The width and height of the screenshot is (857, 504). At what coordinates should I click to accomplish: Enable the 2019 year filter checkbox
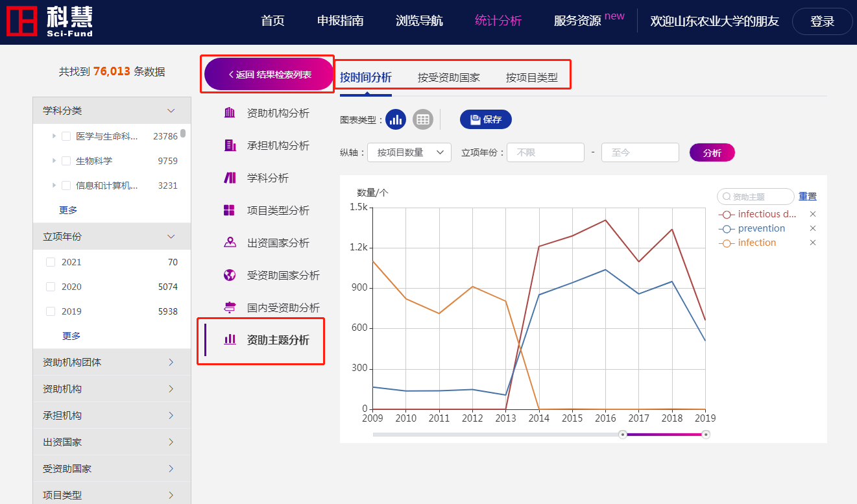[51, 311]
